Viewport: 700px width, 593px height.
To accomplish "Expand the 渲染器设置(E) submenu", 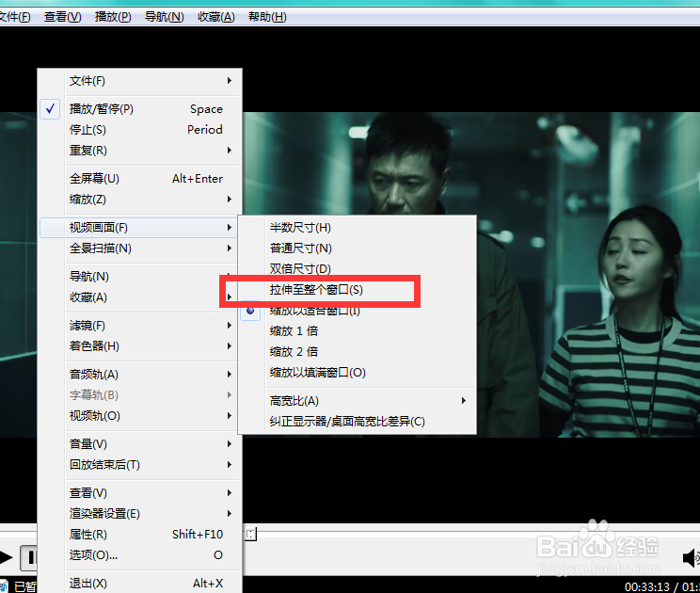I will coord(140,514).
